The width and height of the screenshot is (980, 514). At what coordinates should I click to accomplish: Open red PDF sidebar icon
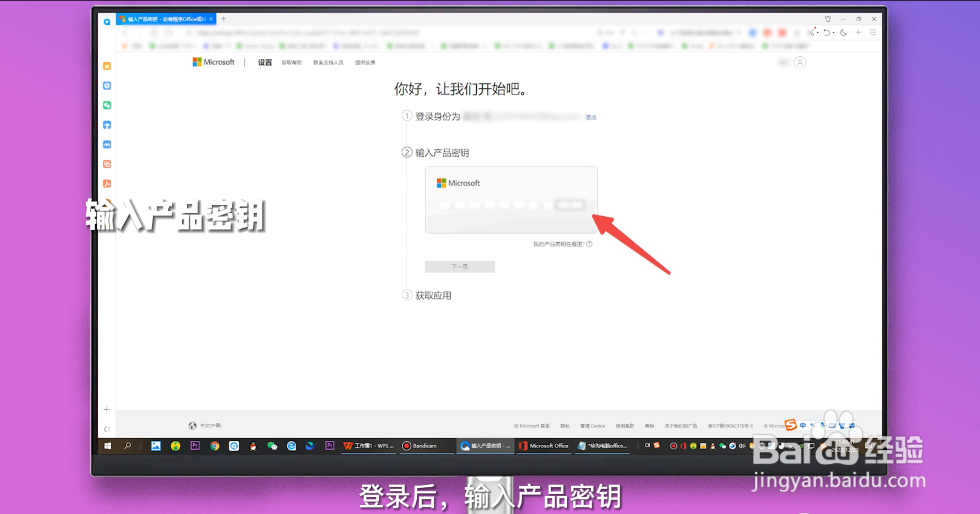[107, 183]
